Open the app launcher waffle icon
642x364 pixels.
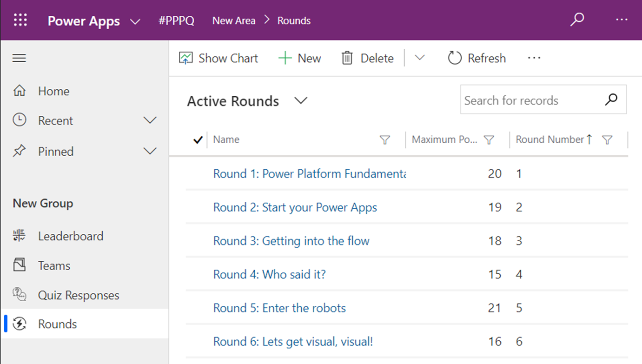[20, 20]
